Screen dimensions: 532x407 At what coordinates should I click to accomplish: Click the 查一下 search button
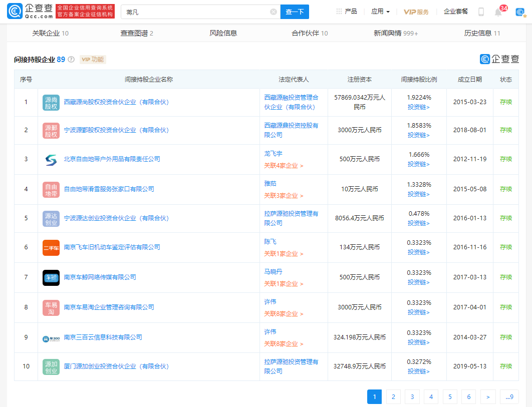point(295,12)
